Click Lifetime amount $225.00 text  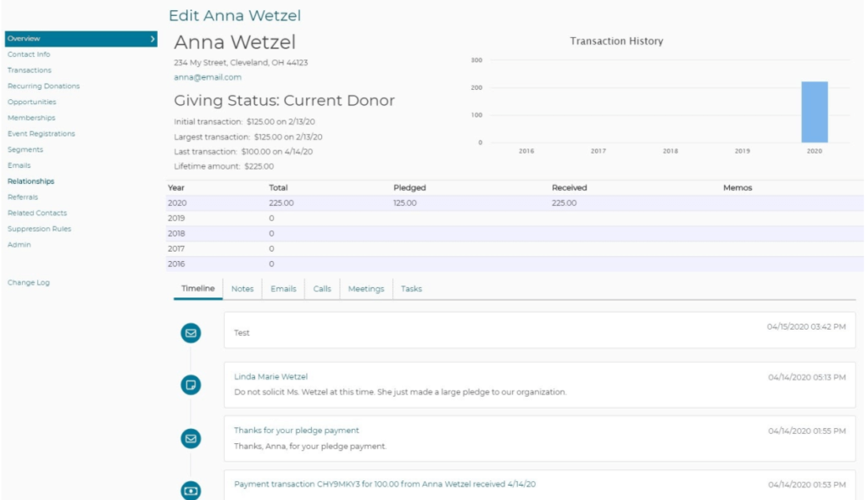click(224, 166)
